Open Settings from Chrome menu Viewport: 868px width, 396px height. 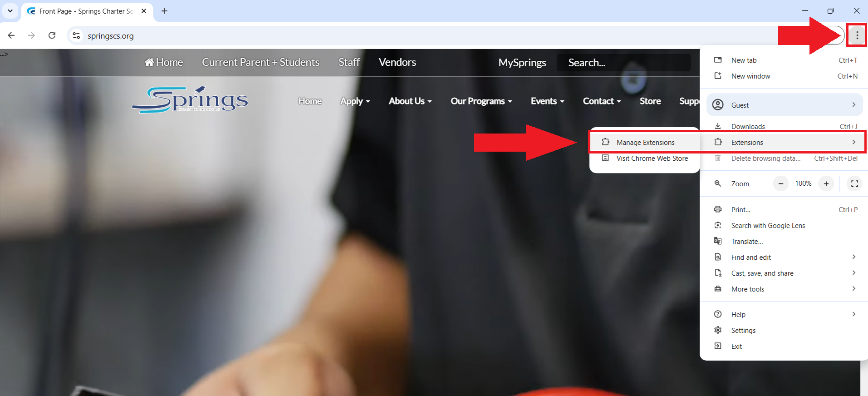[743, 331]
